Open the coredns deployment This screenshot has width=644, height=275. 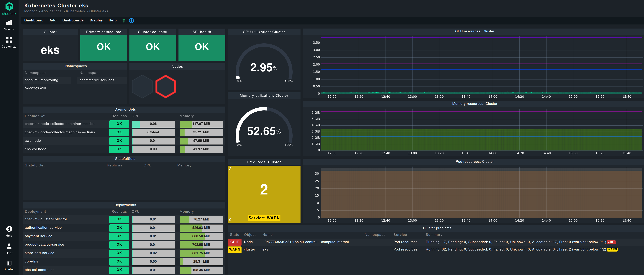click(x=32, y=261)
